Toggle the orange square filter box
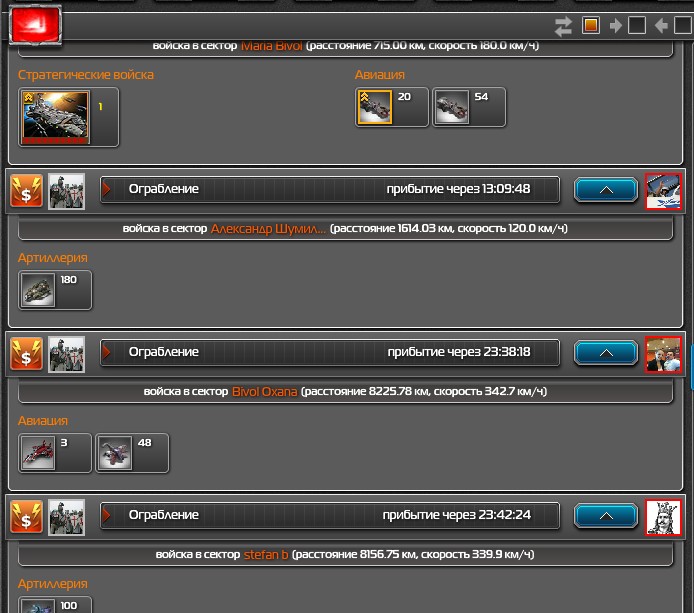The image size is (694, 613). pos(591,25)
